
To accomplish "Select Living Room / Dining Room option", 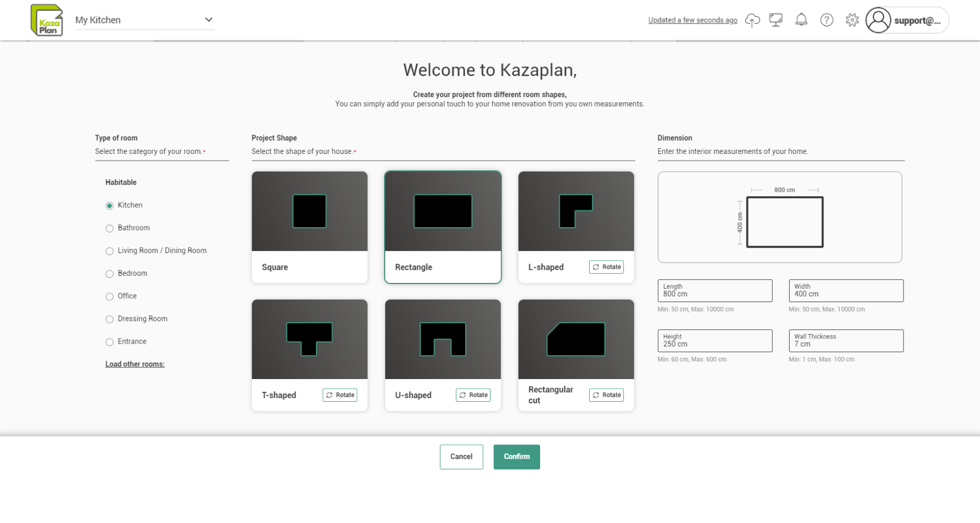I will coord(156,250).
